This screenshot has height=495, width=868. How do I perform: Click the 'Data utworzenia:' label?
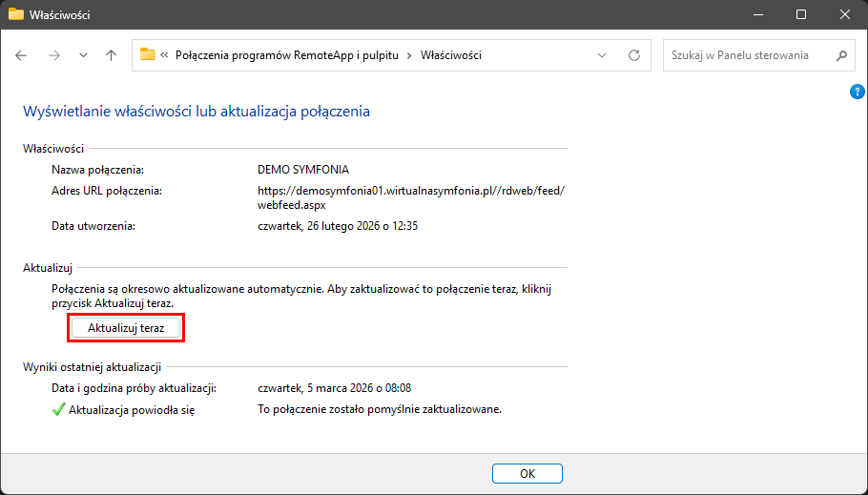[x=93, y=226]
